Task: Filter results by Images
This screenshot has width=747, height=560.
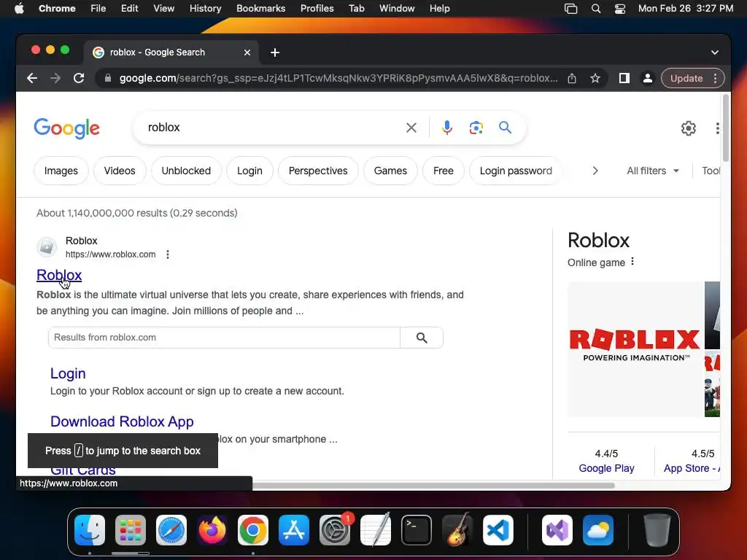Action: [61, 171]
